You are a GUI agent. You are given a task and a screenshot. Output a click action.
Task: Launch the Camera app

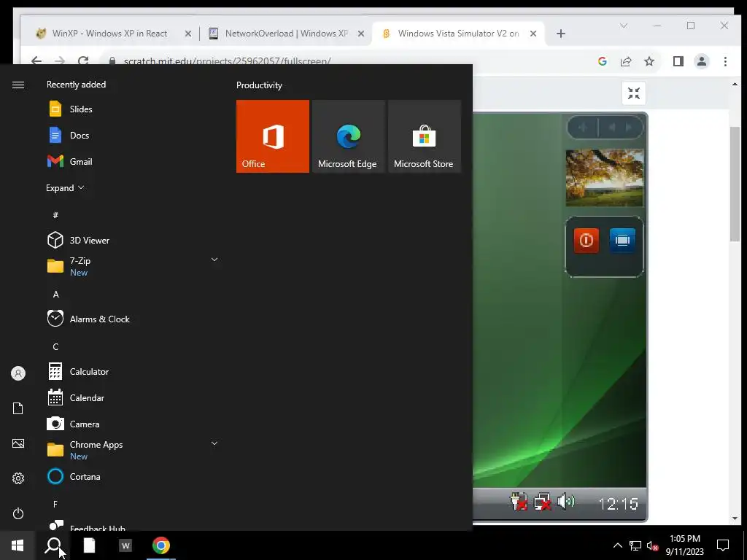[x=133, y=424]
